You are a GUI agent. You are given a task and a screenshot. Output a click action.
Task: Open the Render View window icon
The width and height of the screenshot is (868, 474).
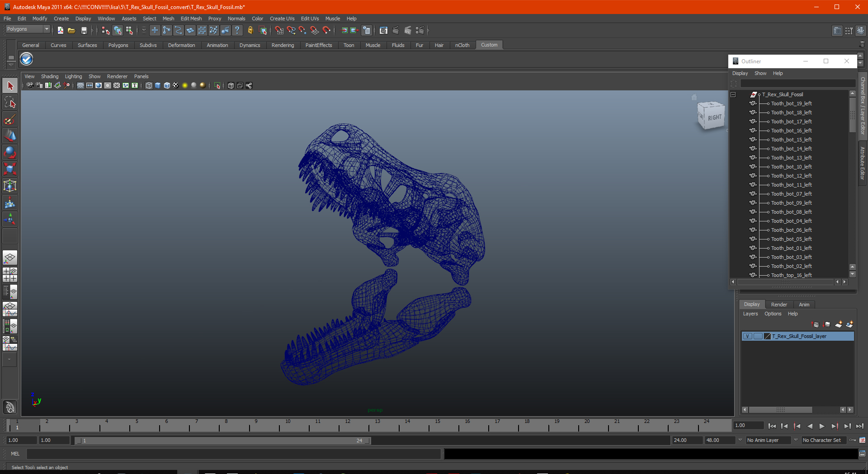coord(384,30)
